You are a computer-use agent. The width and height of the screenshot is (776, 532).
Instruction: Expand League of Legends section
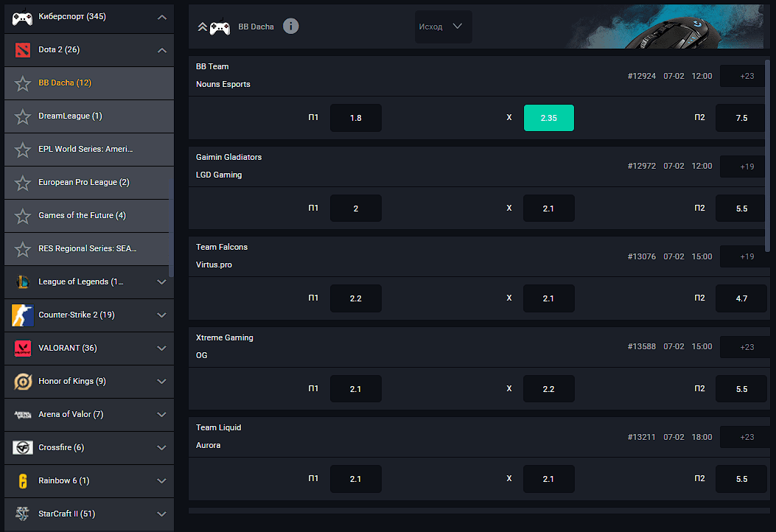[x=161, y=282]
